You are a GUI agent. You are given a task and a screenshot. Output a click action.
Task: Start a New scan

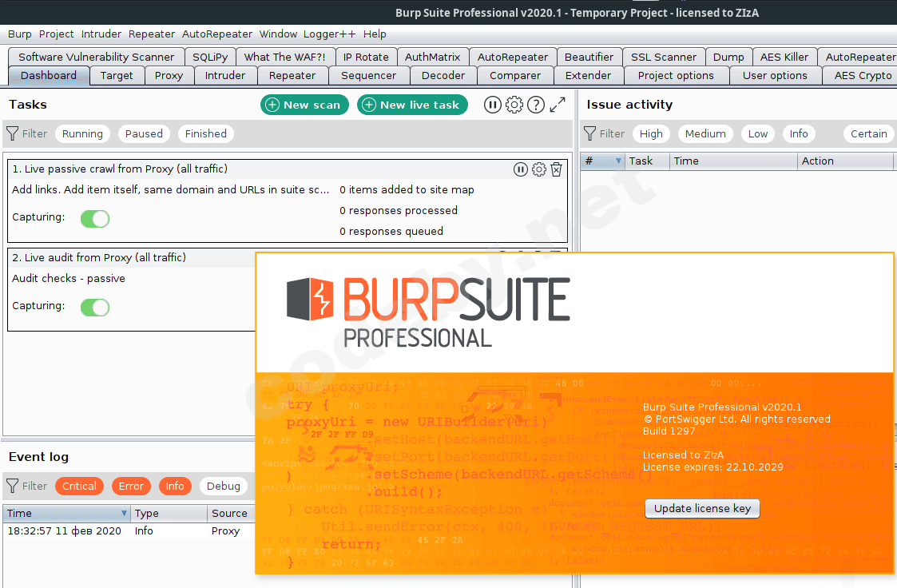coord(304,105)
